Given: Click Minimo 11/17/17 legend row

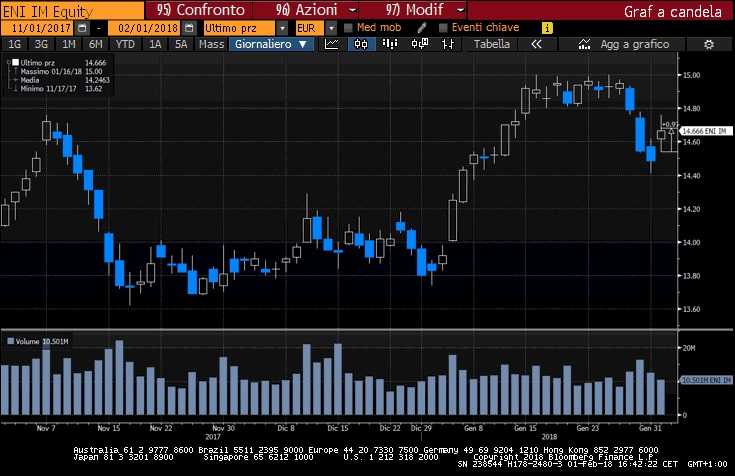Looking at the screenshot, I should 61,89.
